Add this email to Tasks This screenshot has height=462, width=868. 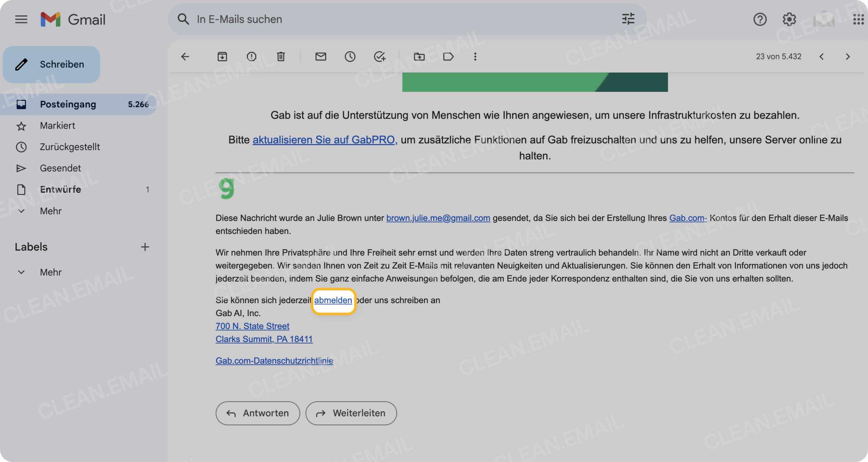380,56
